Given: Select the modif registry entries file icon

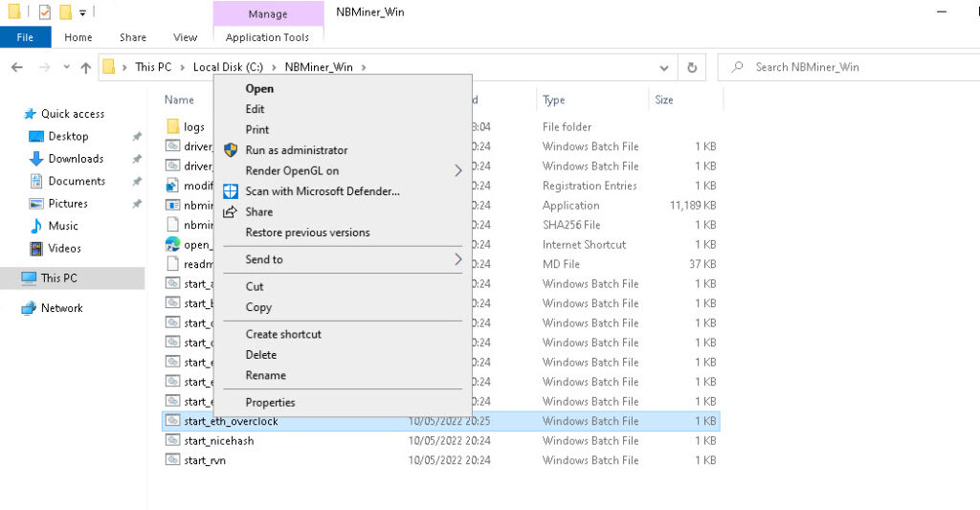Looking at the screenshot, I should pos(172,186).
